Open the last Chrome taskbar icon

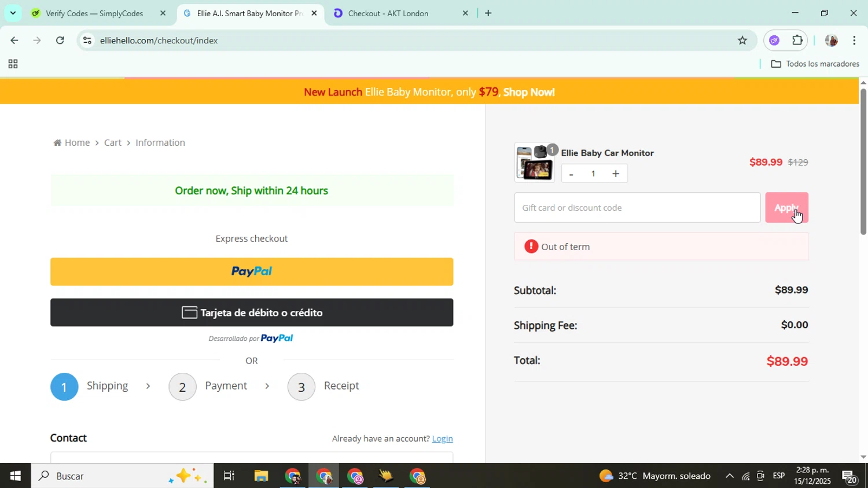point(417,476)
